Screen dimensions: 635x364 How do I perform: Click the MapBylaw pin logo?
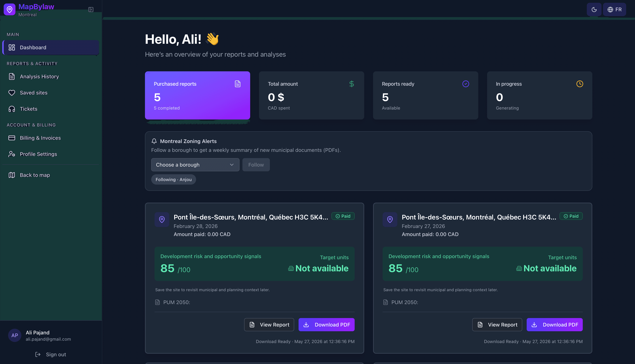[10, 10]
